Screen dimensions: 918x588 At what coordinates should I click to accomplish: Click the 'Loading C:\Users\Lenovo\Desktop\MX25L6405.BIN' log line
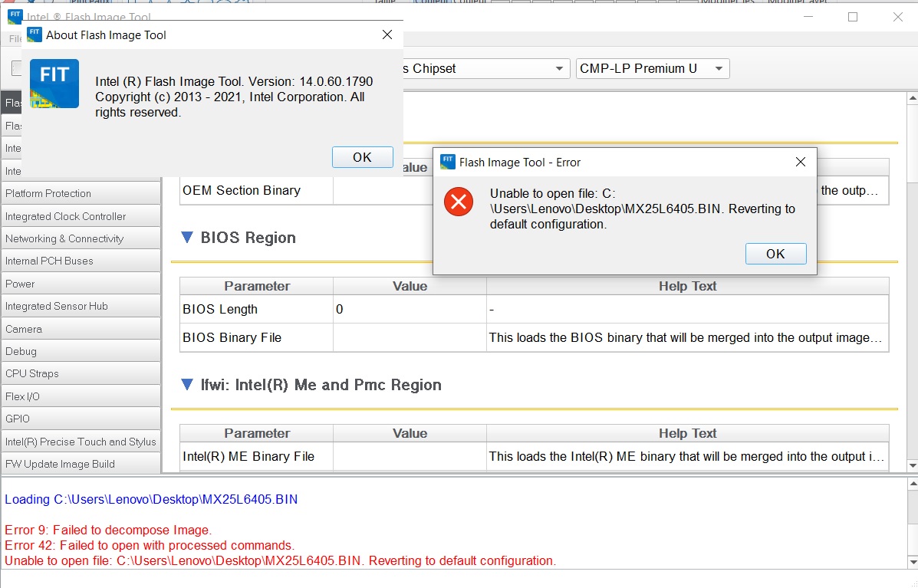151,499
